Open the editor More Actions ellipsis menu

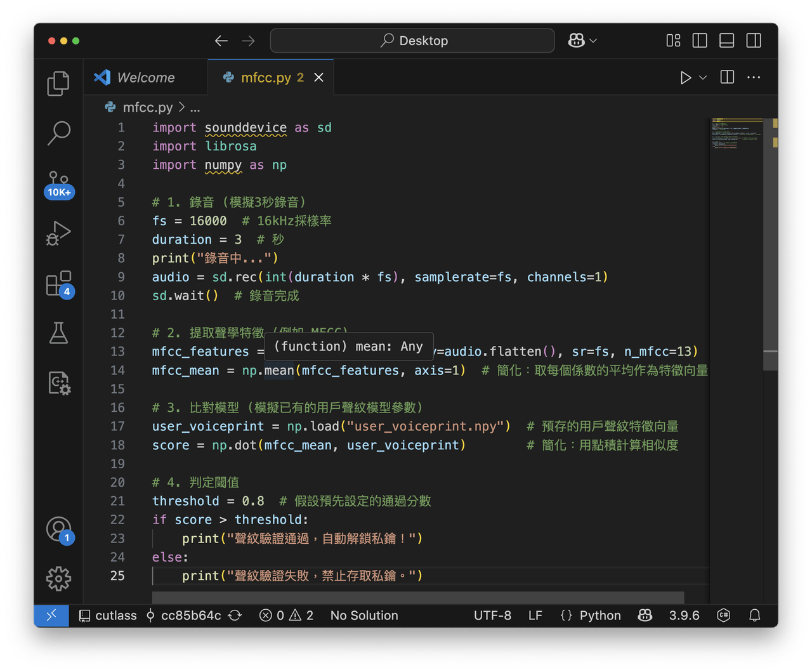coord(754,77)
